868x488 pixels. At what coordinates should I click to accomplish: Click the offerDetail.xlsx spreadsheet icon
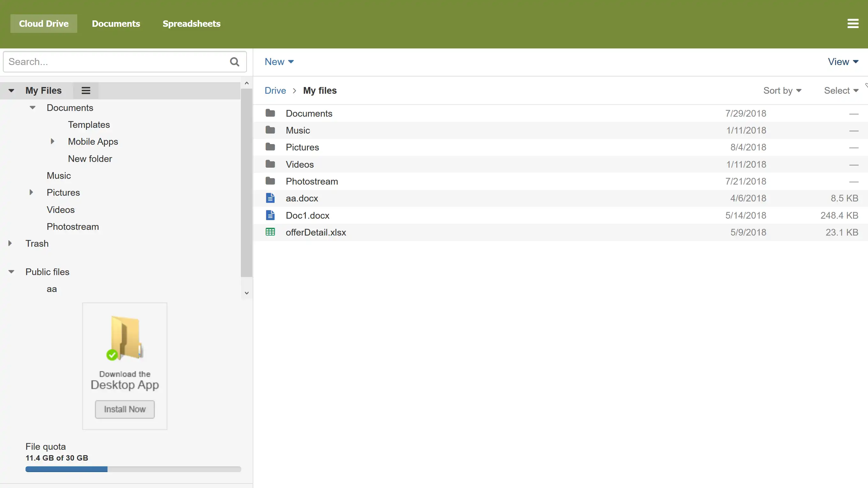(x=270, y=232)
